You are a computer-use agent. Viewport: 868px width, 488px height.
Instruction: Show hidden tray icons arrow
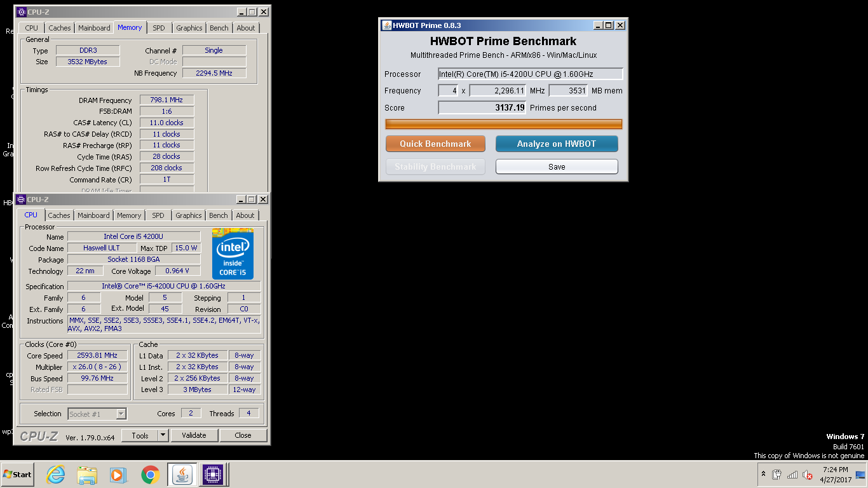[x=763, y=475]
